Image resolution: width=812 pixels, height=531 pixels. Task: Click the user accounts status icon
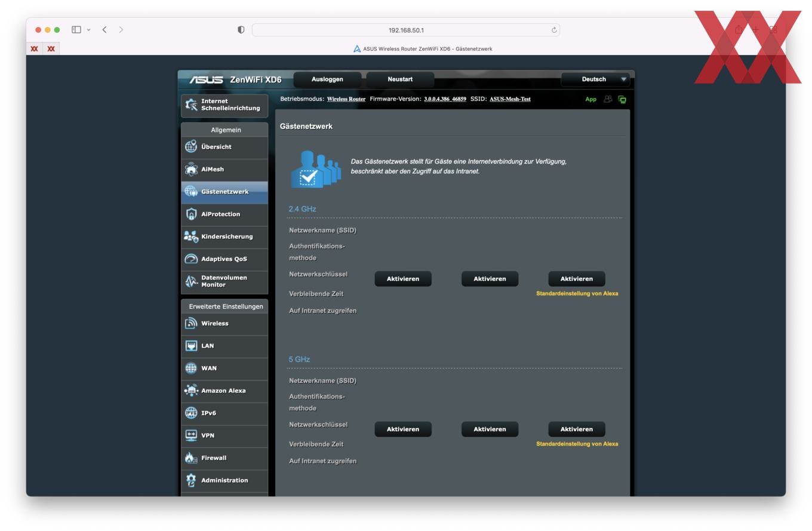coord(608,99)
